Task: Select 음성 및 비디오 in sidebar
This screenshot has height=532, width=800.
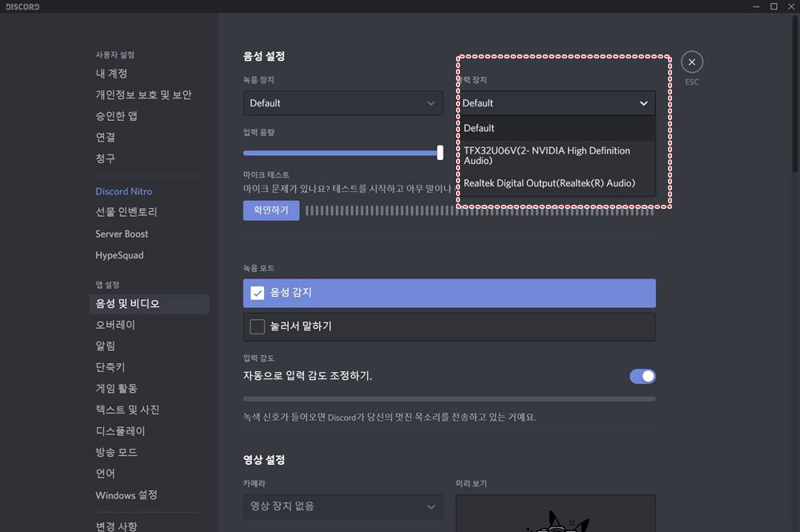Action: 150,304
